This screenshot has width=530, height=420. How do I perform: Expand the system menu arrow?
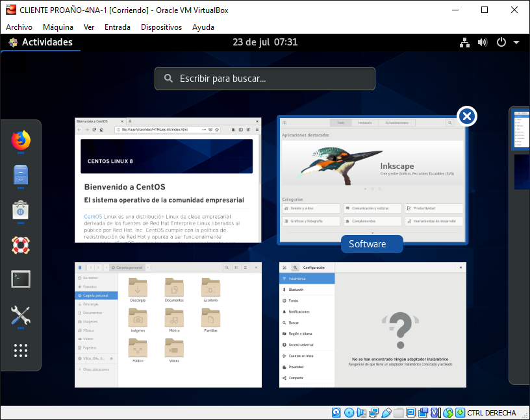coord(516,43)
